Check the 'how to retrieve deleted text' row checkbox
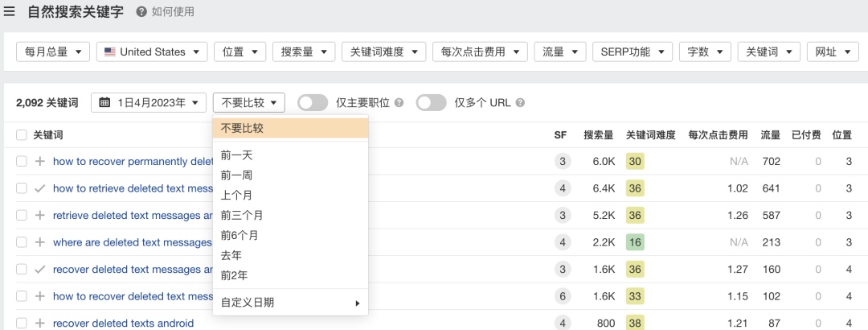Viewport: 868px width, 330px height. pyautogui.click(x=21, y=188)
